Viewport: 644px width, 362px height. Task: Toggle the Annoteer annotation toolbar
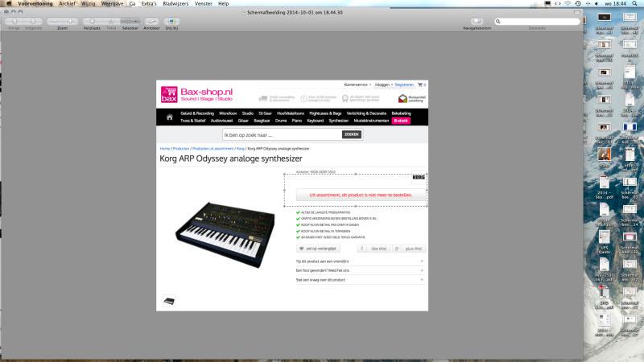point(151,21)
